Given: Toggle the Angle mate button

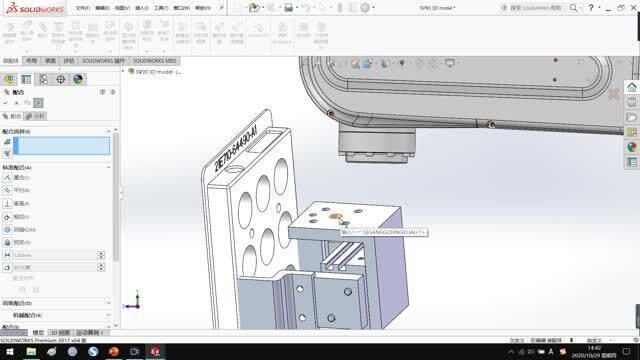Looking at the screenshot, I should 7,267.
